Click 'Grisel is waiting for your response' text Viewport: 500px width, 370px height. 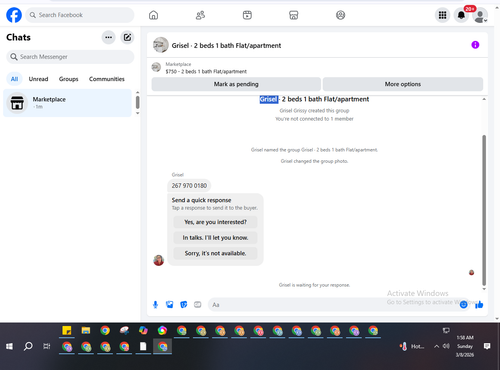tap(314, 285)
